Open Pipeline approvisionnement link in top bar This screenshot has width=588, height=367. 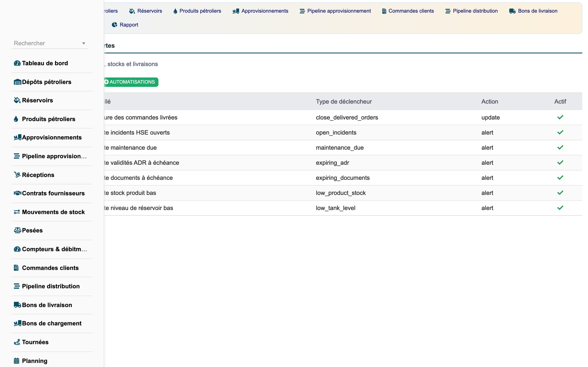pos(335,11)
